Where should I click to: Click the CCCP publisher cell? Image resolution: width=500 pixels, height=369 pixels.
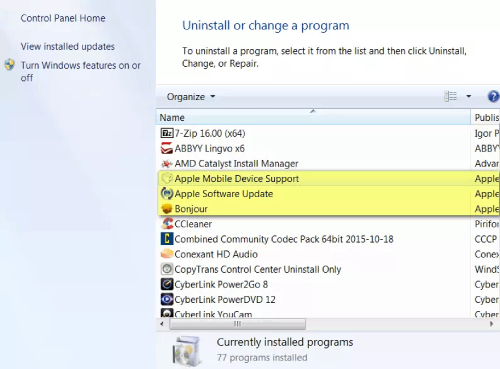click(486, 239)
